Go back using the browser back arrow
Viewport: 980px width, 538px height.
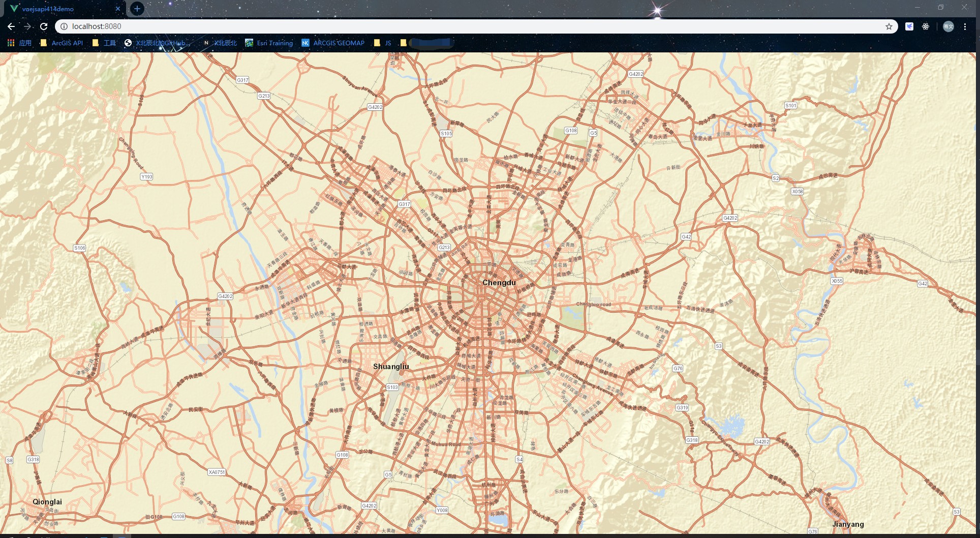click(x=11, y=26)
